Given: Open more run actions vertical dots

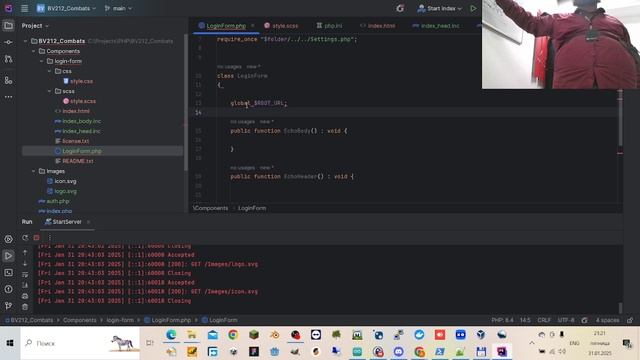Looking at the screenshot, I should [x=50, y=238].
